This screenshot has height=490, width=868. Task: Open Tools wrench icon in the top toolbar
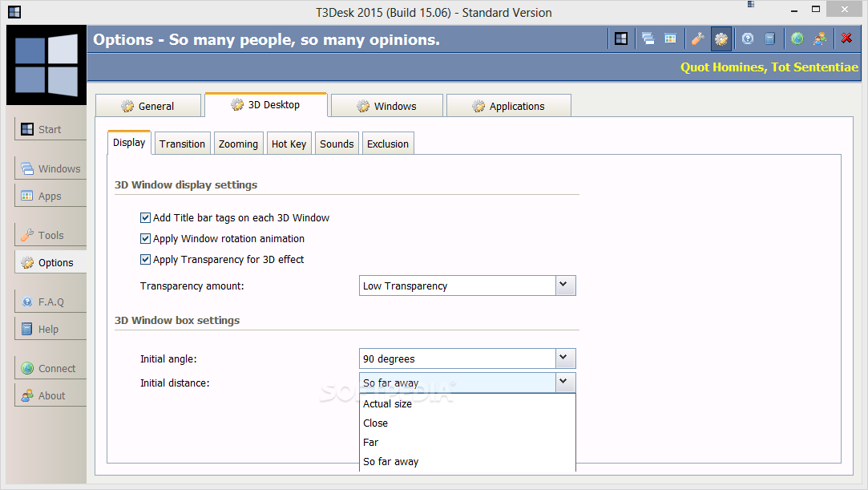697,38
